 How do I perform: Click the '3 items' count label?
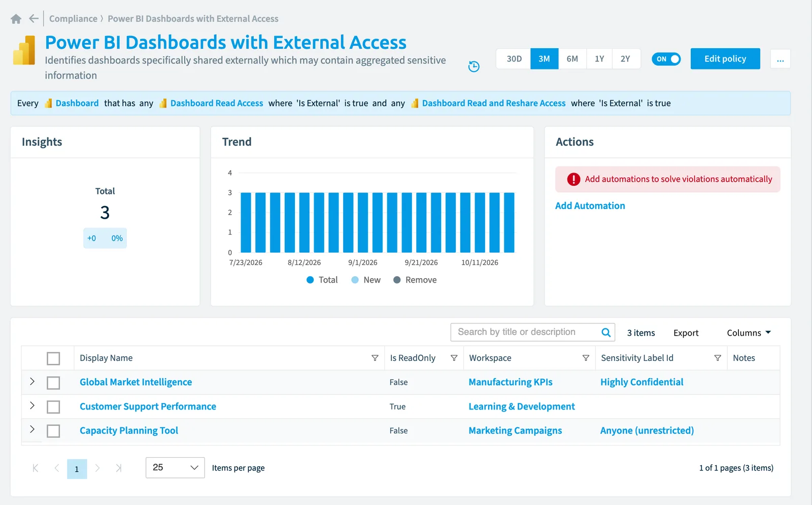point(640,333)
